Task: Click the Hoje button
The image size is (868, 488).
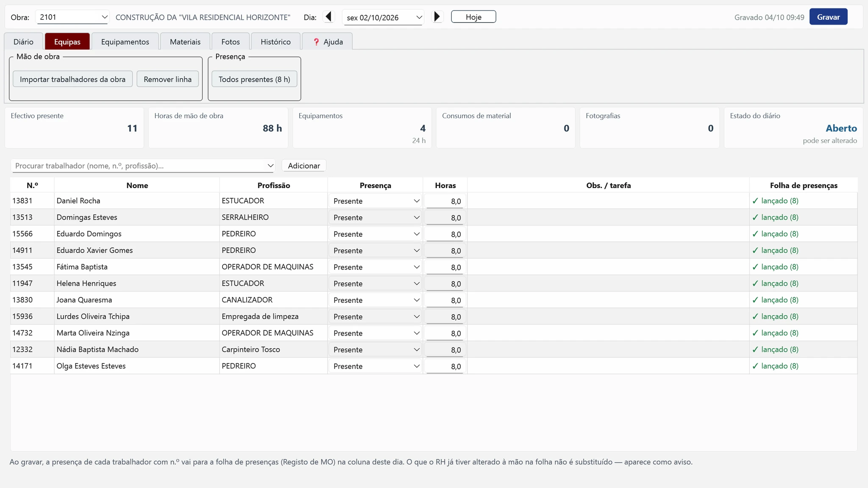Action: 473,17
